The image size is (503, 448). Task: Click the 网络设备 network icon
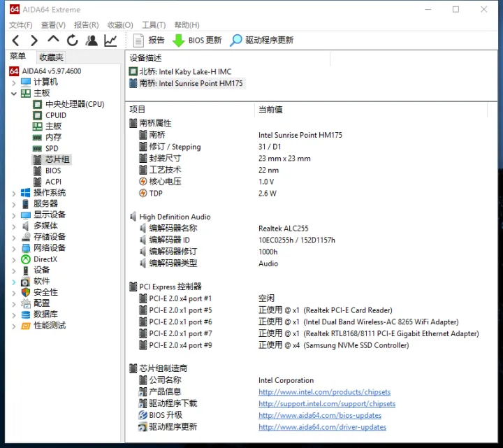coord(26,248)
